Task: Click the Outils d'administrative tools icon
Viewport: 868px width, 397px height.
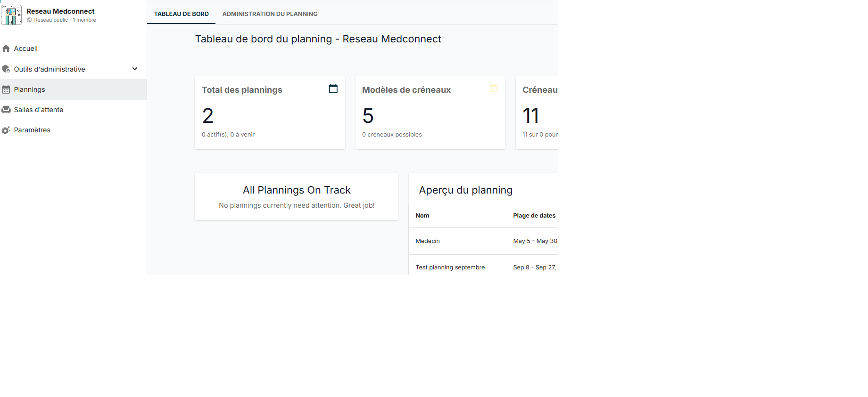Action: [x=6, y=69]
